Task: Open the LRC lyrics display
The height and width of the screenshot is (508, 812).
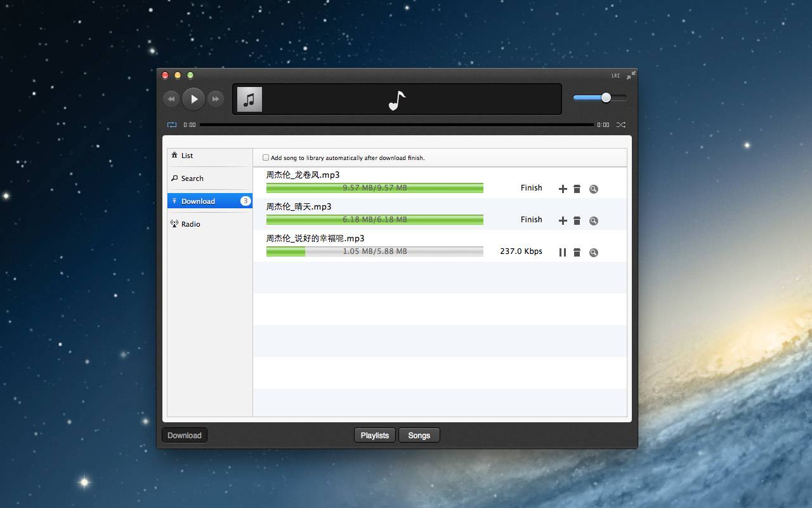Action: 616,76
